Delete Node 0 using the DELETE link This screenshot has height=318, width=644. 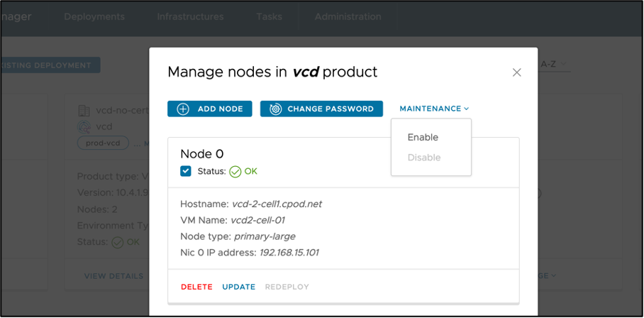pyautogui.click(x=196, y=287)
